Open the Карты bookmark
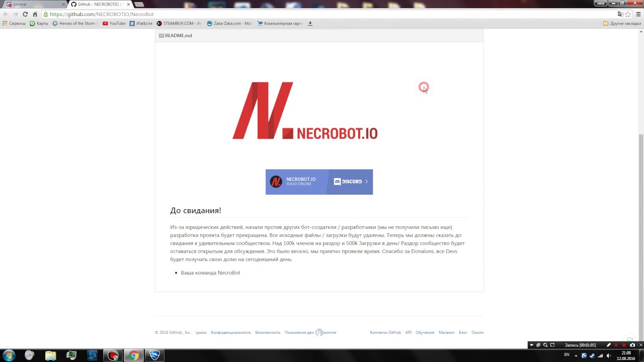 (39, 23)
